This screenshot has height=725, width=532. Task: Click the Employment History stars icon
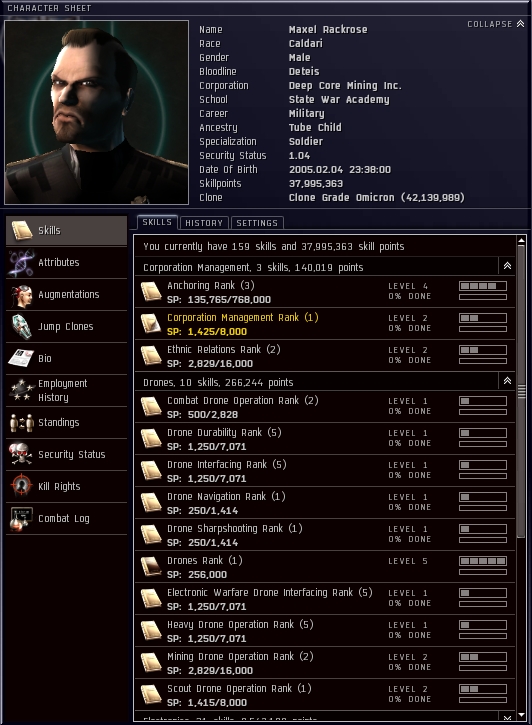(x=21, y=390)
